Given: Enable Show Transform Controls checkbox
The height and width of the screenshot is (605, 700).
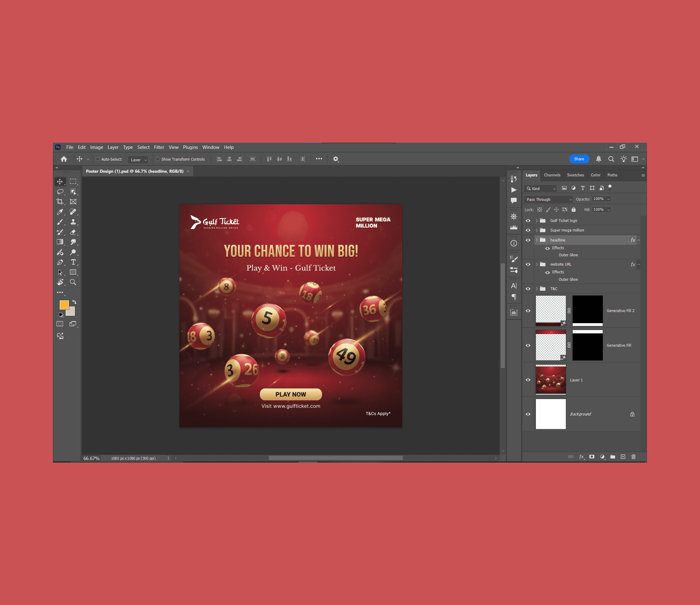Looking at the screenshot, I should (x=158, y=159).
